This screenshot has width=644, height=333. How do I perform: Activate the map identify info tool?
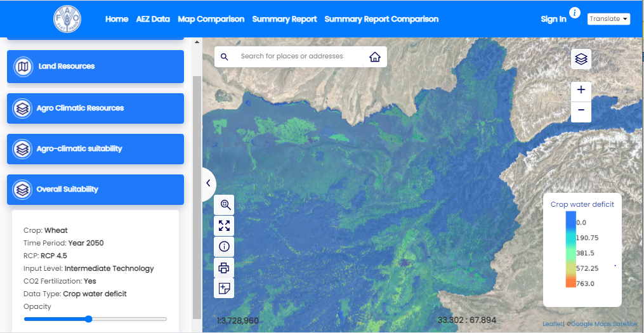[224, 246]
